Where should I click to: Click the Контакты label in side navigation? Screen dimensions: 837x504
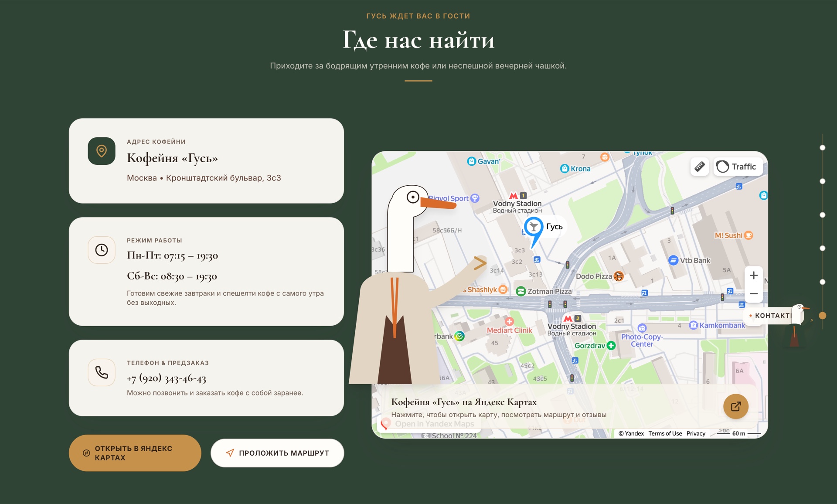(x=773, y=316)
